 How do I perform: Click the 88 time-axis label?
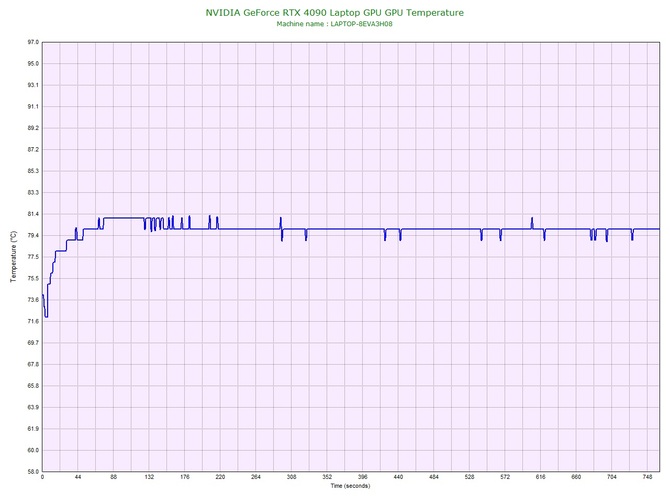pos(113,477)
